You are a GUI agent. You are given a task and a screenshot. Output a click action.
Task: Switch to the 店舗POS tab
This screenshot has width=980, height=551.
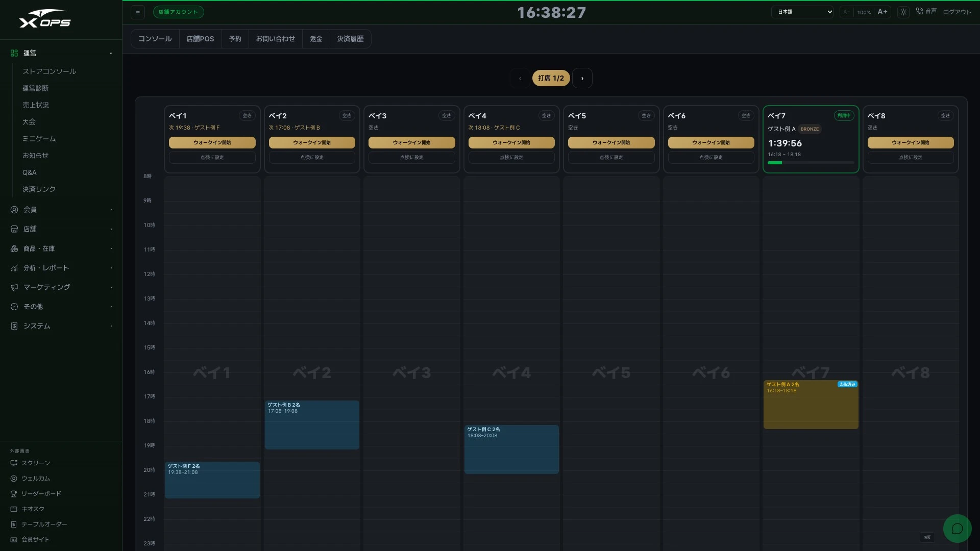click(200, 39)
